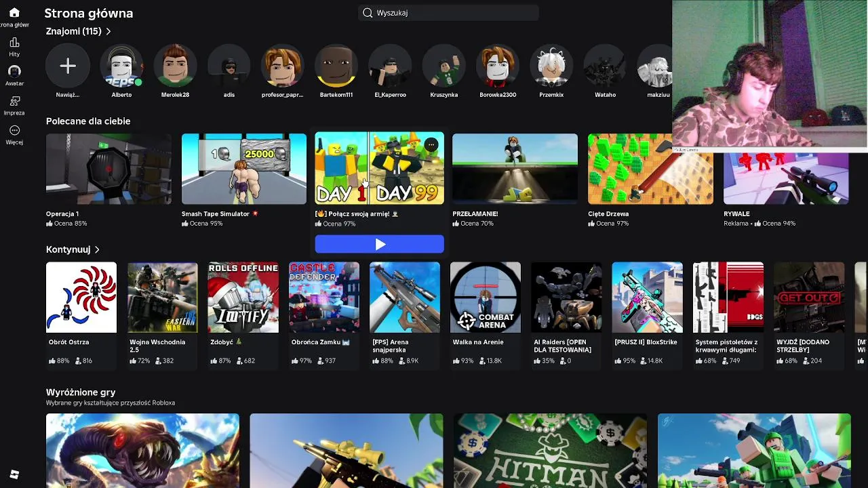Open featured green soldiers game banner
868x488 pixels.
[x=754, y=451]
